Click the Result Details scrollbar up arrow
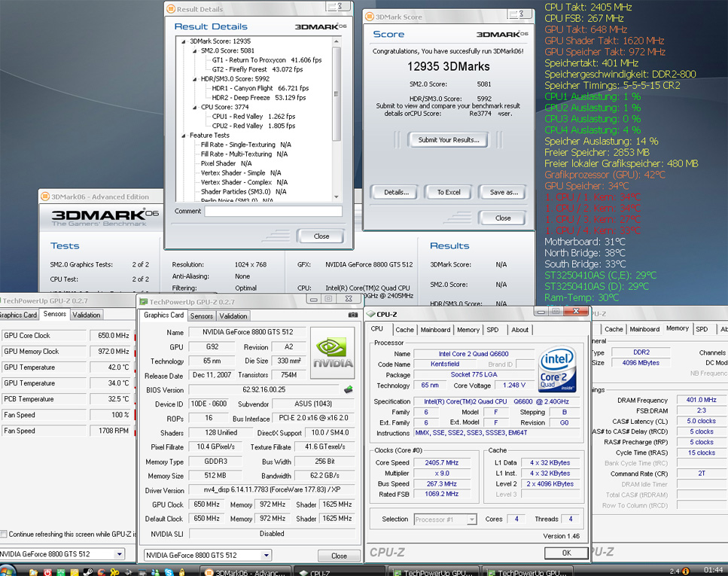The height and width of the screenshot is (576, 728). (337, 41)
